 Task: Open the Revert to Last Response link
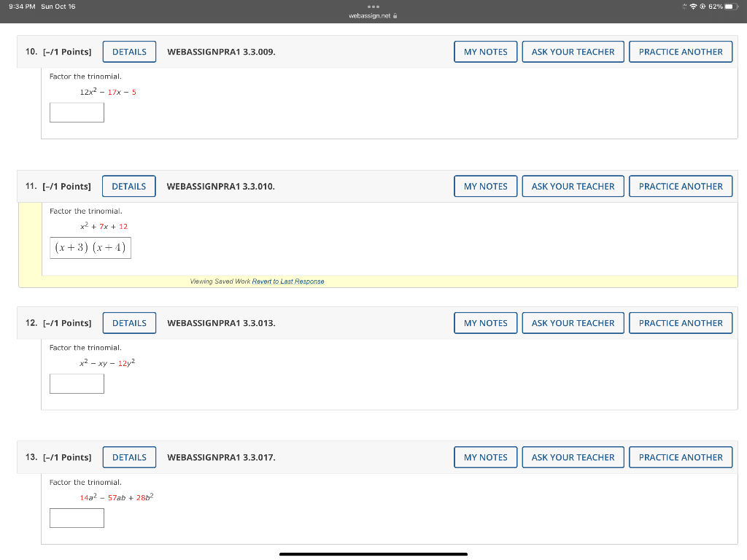[289, 281]
